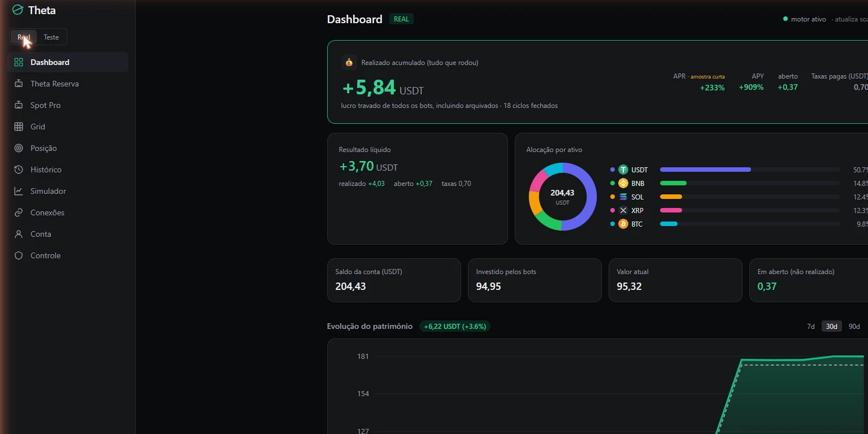Click the Controle shield icon
The width and height of the screenshot is (868, 434).
coord(19,255)
